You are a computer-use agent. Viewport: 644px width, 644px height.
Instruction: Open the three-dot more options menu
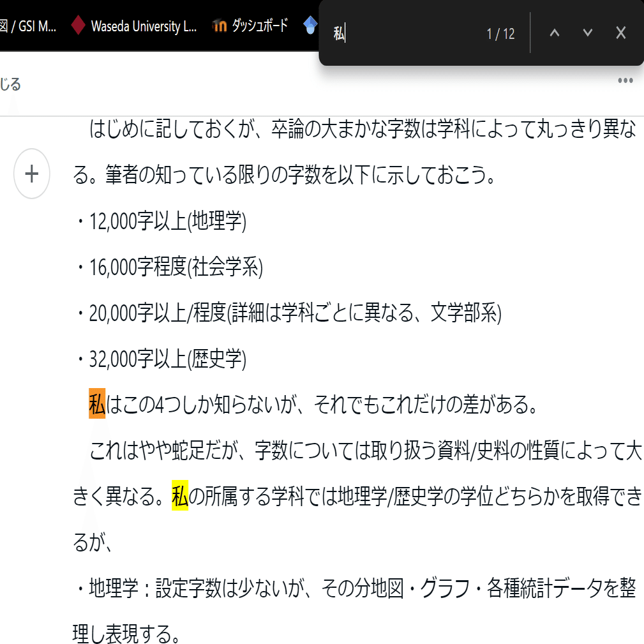(625, 80)
